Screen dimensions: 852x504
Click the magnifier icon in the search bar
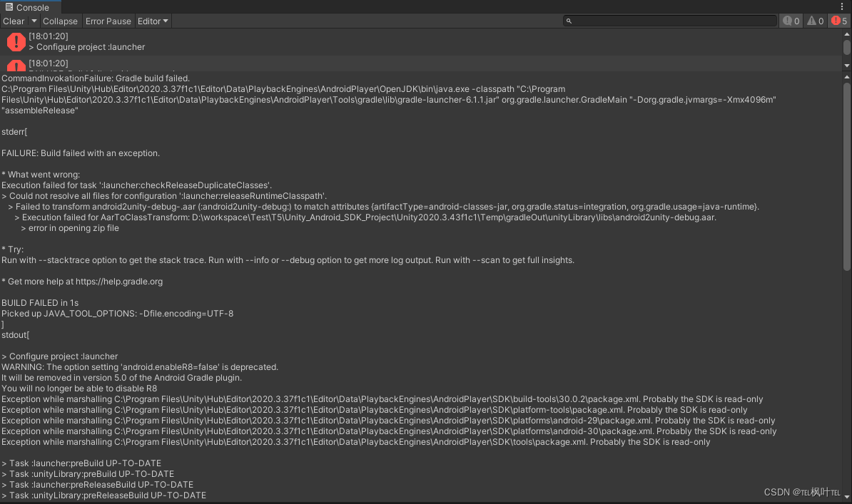(x=569, y=21)
